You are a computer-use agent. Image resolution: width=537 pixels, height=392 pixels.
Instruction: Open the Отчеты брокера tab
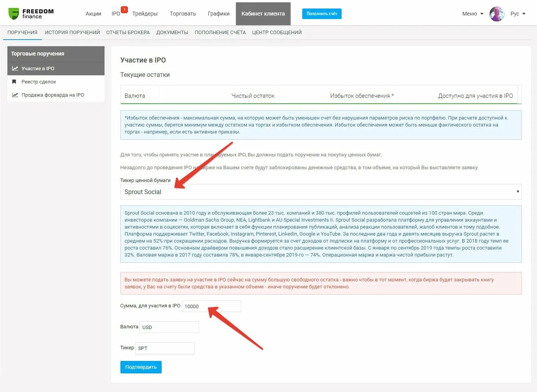128,33
